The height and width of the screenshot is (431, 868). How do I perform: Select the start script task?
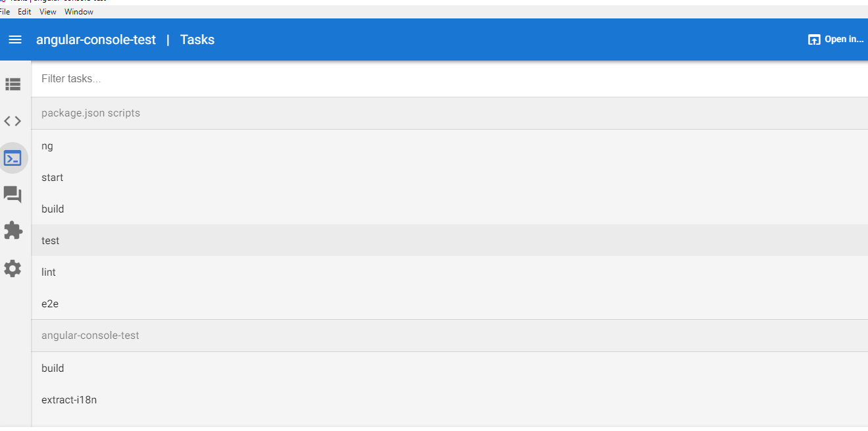click(449, 178)
